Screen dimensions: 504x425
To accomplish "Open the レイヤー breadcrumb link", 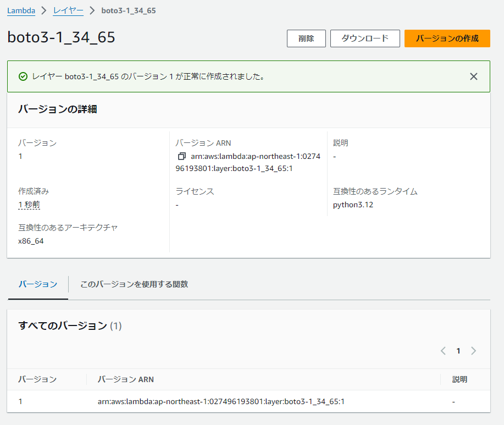I will (68, 10).
